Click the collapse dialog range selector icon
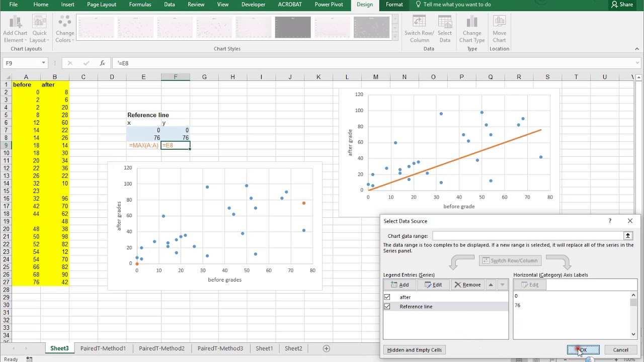 click(x=628, y=236)
